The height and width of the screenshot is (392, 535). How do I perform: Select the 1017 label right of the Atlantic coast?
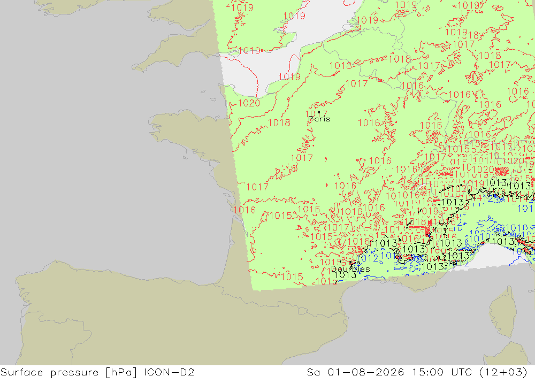click(257, 187)
